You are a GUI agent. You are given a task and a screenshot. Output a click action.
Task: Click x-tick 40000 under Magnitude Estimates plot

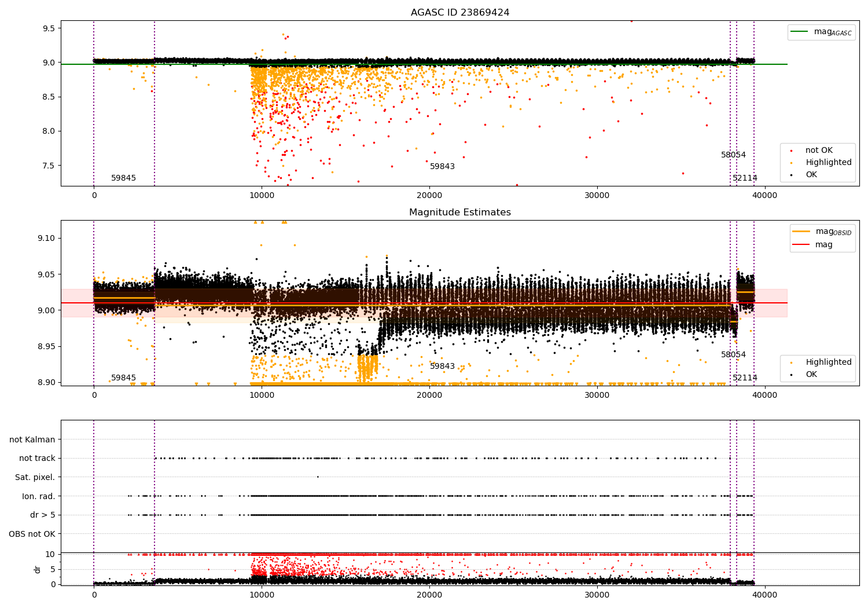pyautogui.click(x=765, y=395)
